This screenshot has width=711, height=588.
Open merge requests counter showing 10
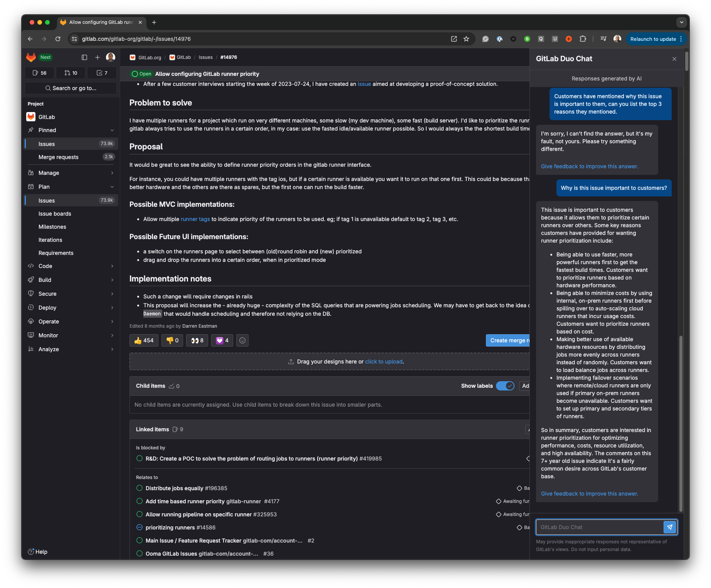(71, 73)
